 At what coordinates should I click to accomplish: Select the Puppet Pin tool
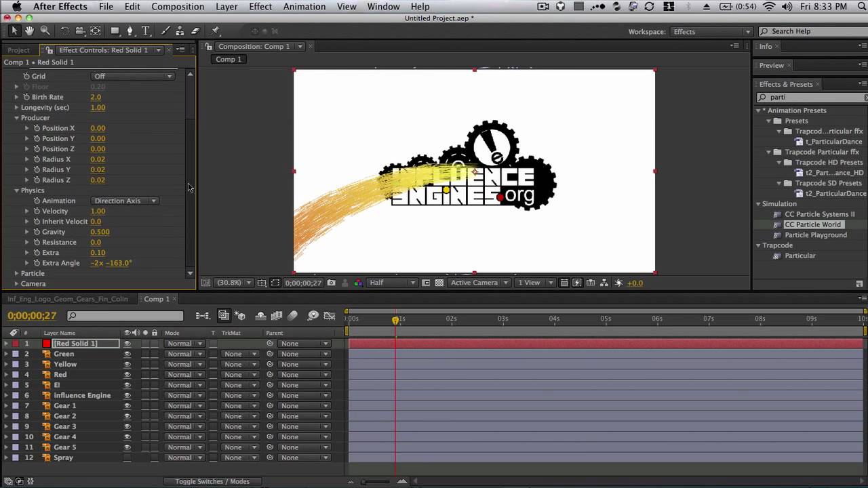pyautogui.click(x=216, y=31)
